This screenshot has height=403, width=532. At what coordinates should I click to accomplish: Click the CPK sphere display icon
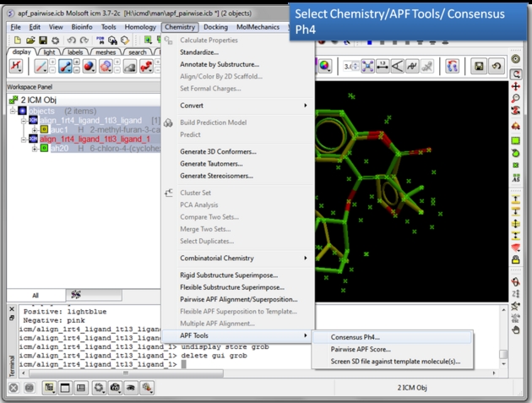click(90, 66)
